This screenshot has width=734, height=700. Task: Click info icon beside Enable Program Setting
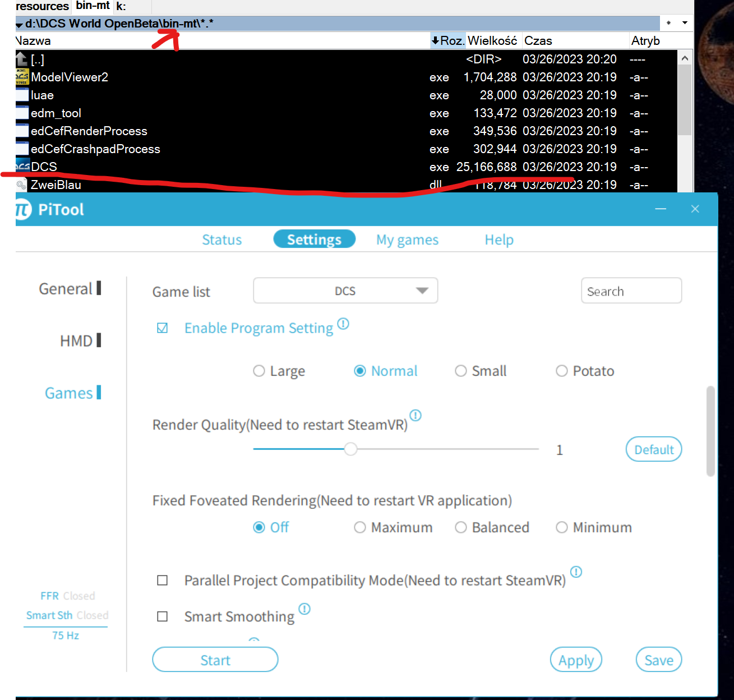click(343, 324)
